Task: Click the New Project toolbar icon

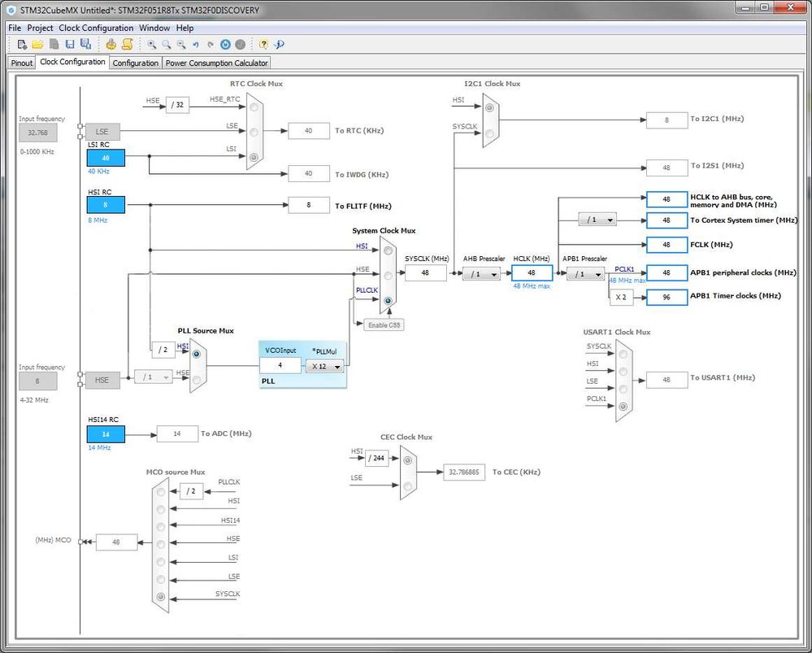Action: pos(22,45)
